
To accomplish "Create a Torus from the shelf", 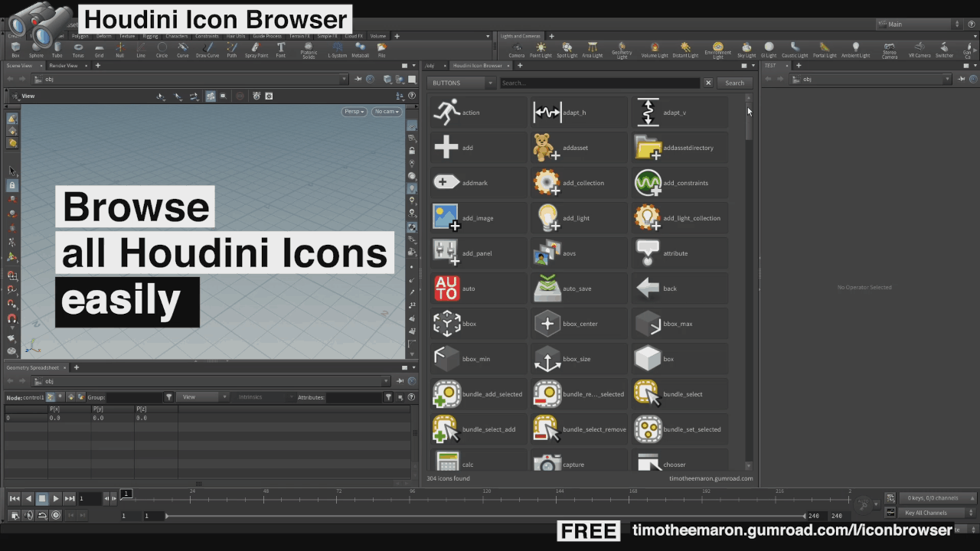I will pos(78,51).
